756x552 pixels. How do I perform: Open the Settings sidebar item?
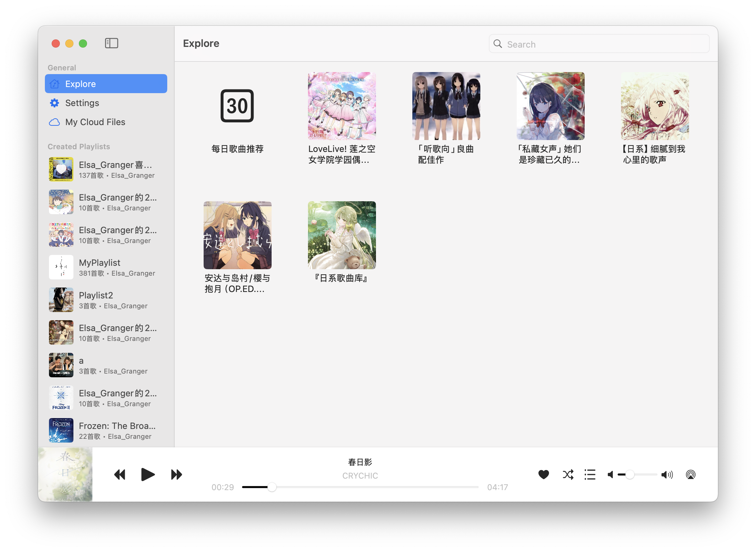coord(106,103)
